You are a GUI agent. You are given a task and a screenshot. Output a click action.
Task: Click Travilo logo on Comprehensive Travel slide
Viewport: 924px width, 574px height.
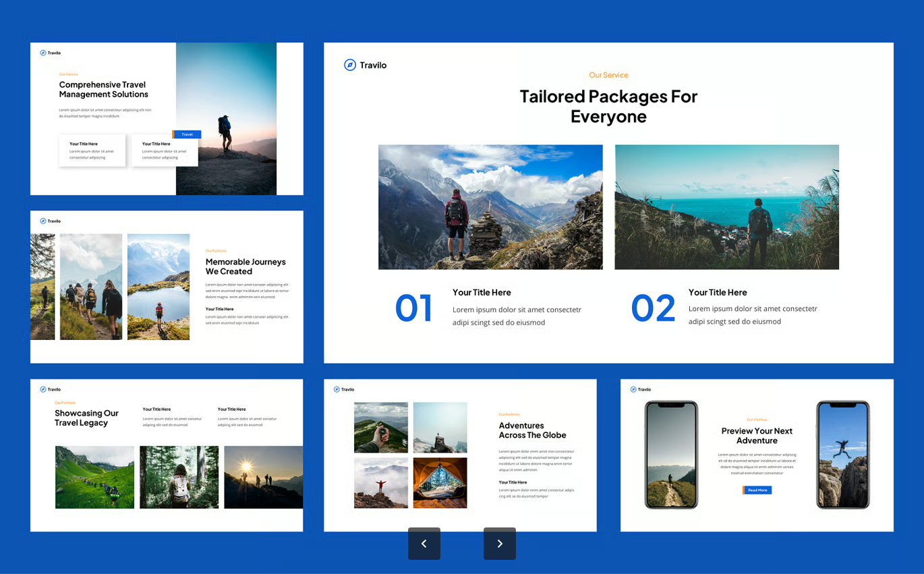tap(51, 53)
